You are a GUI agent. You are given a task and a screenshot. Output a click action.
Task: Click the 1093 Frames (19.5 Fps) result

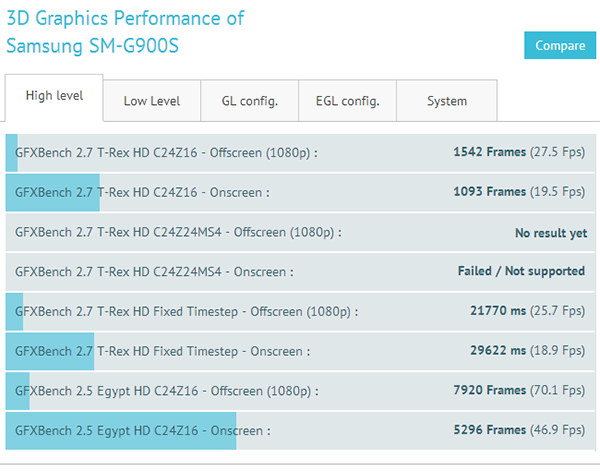[519, 191]
